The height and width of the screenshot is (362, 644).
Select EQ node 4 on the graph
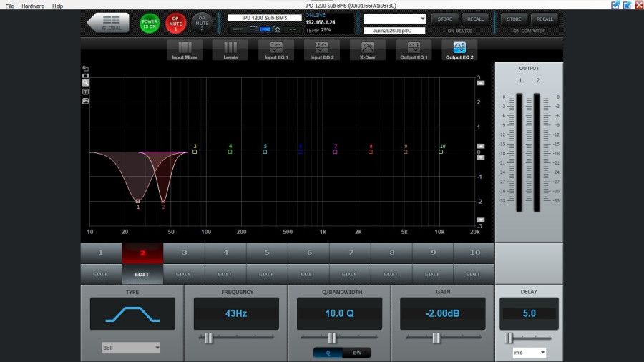230,152
